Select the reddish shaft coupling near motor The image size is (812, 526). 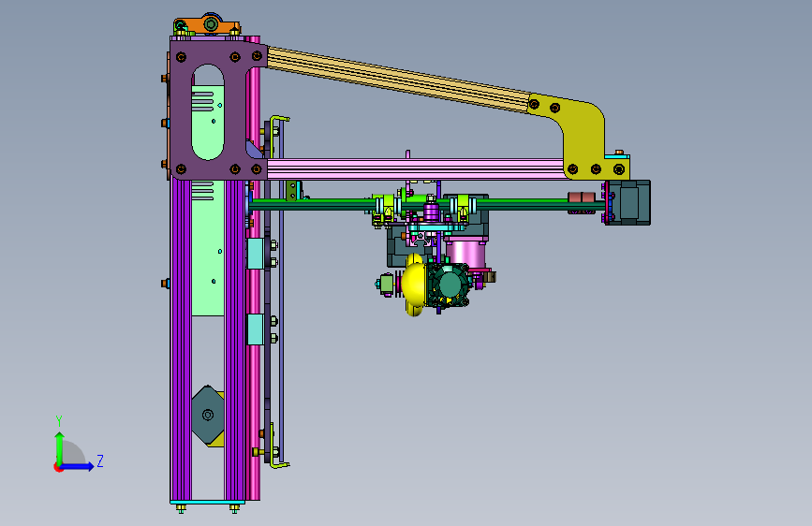[582, 197]
